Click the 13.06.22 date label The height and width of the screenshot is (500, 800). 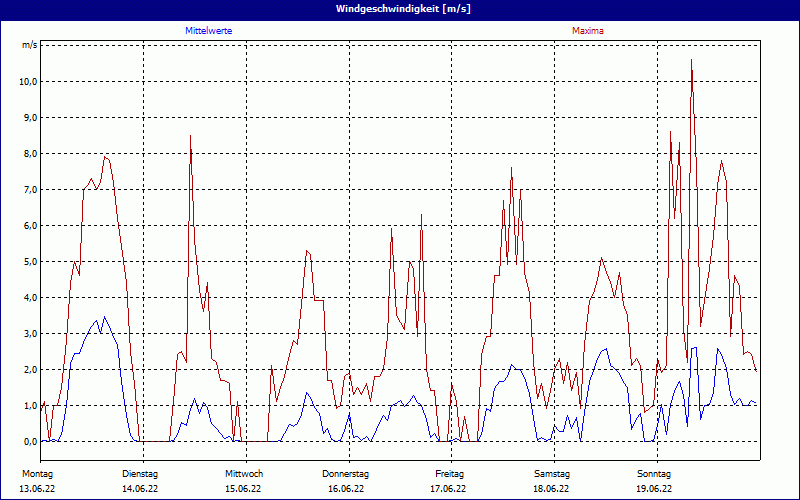pyautogui.click(x=38, y=489)
